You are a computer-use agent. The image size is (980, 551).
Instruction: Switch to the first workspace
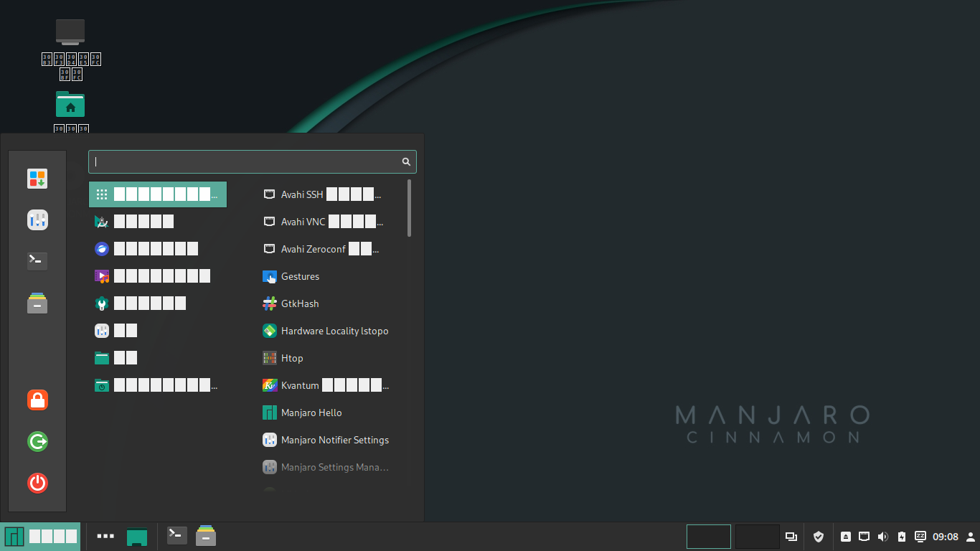click(x=709, y=537)
